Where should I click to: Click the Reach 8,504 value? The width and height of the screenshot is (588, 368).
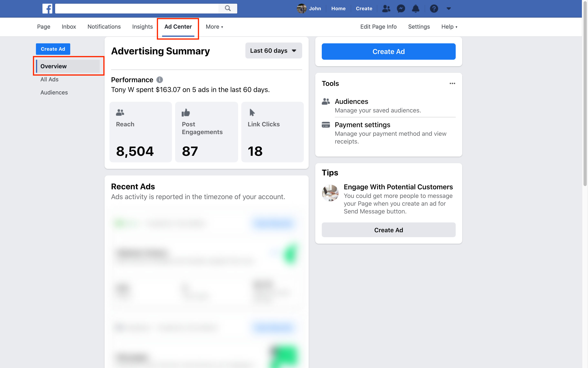pyautogui.click(x=135, y=151)
